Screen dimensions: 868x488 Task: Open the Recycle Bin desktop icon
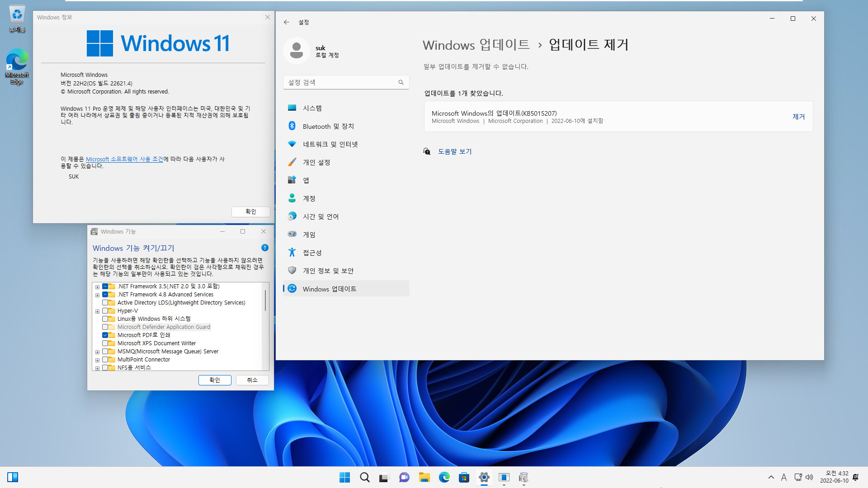(17, 19)
